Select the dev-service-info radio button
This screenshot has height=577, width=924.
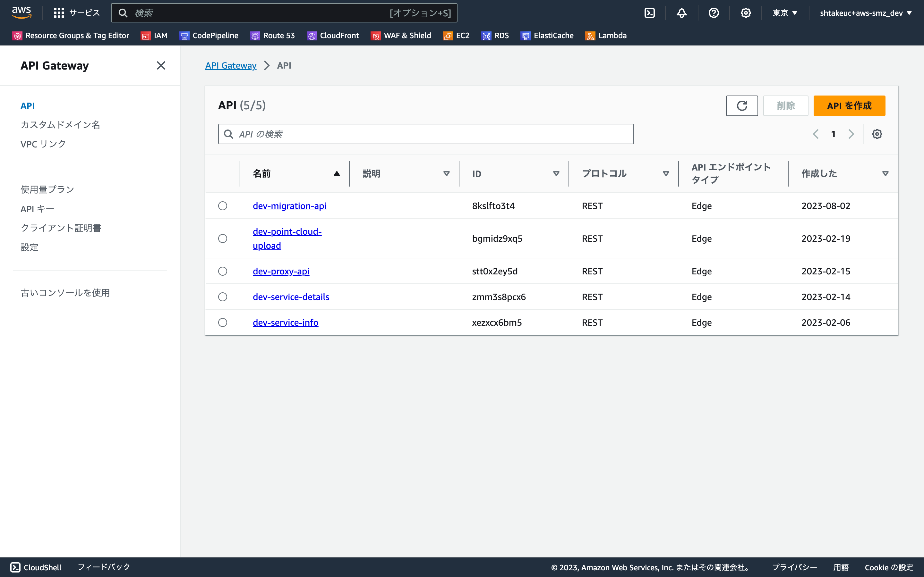click(223, 322)
